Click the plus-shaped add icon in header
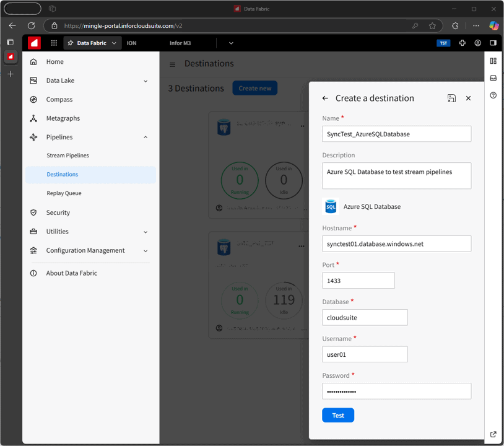 (x=463, y=43)
